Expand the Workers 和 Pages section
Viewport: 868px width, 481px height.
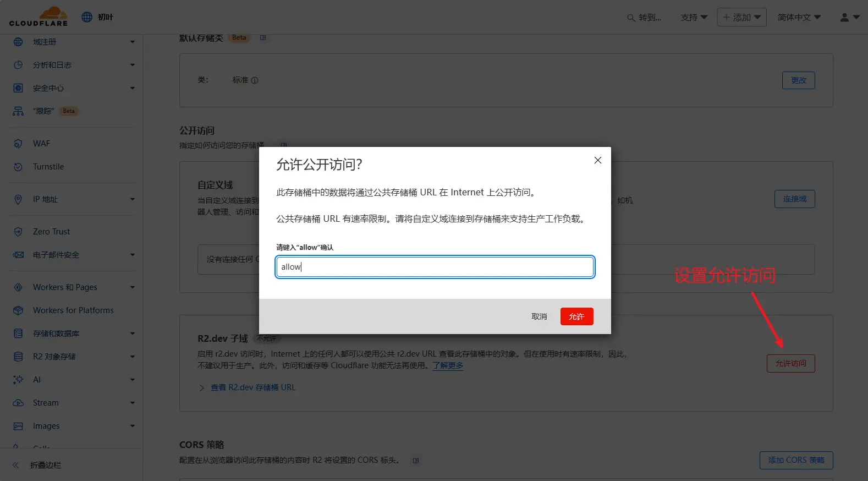pyautogui.click(x=133, y=287)
